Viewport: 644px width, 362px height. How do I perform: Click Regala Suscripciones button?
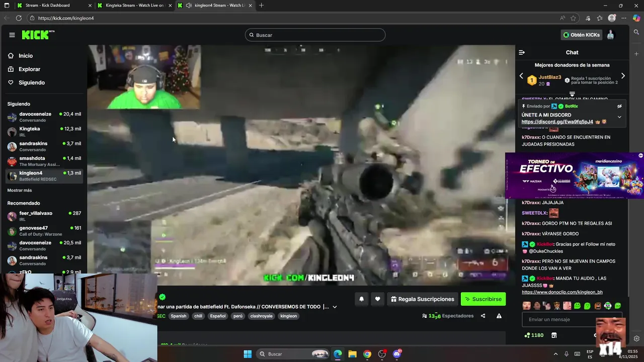click(x=423, y=299)
